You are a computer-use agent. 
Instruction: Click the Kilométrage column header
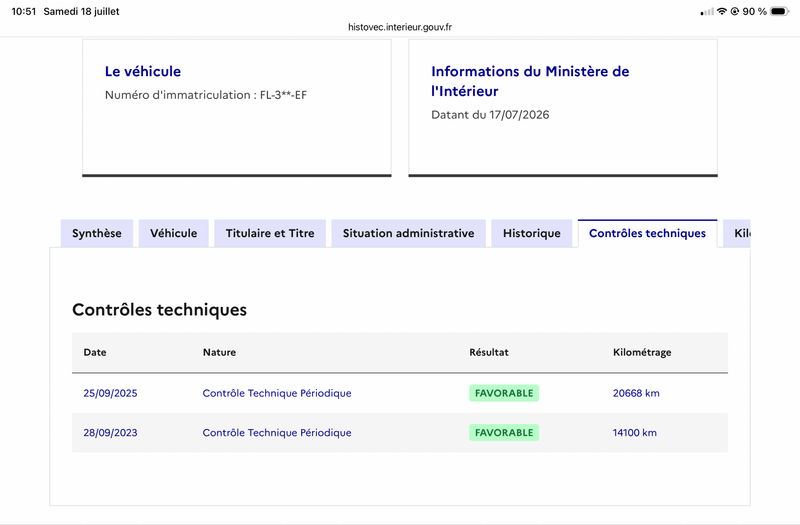pos(642,353)
